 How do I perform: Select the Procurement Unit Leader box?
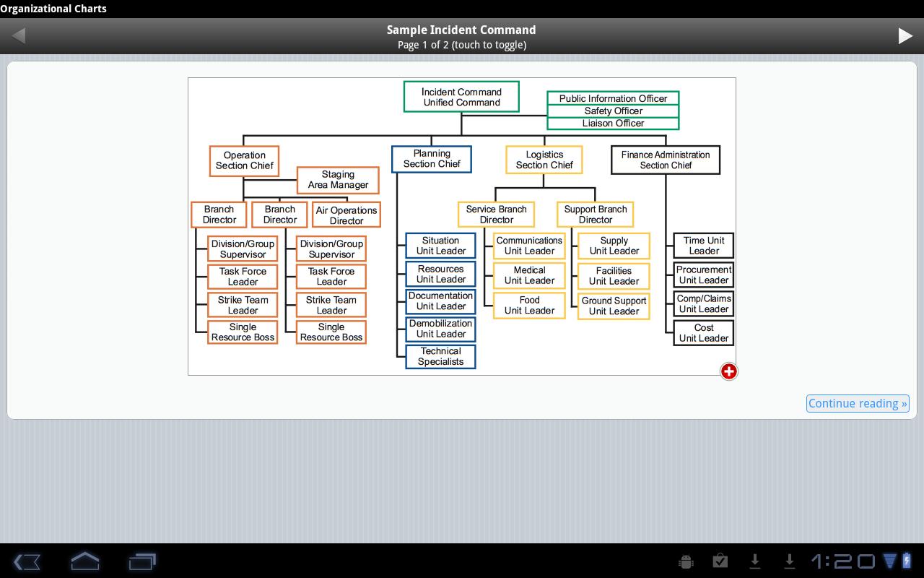tap(704, 275)
